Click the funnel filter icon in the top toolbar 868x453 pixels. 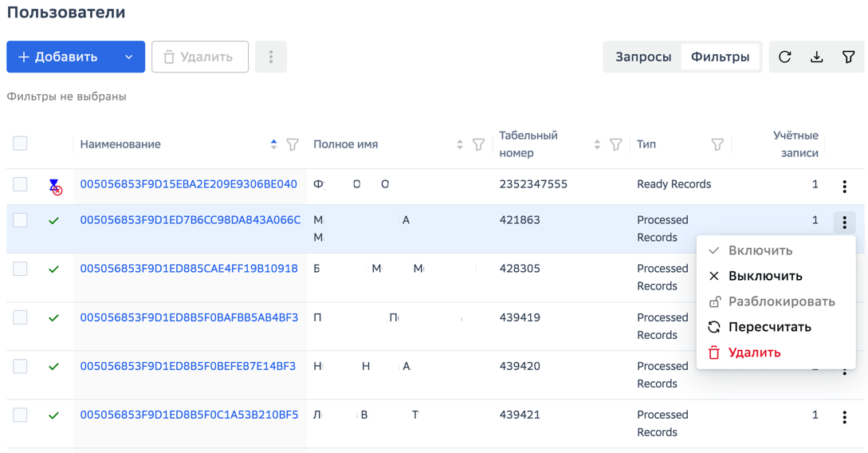pos(848,57)
